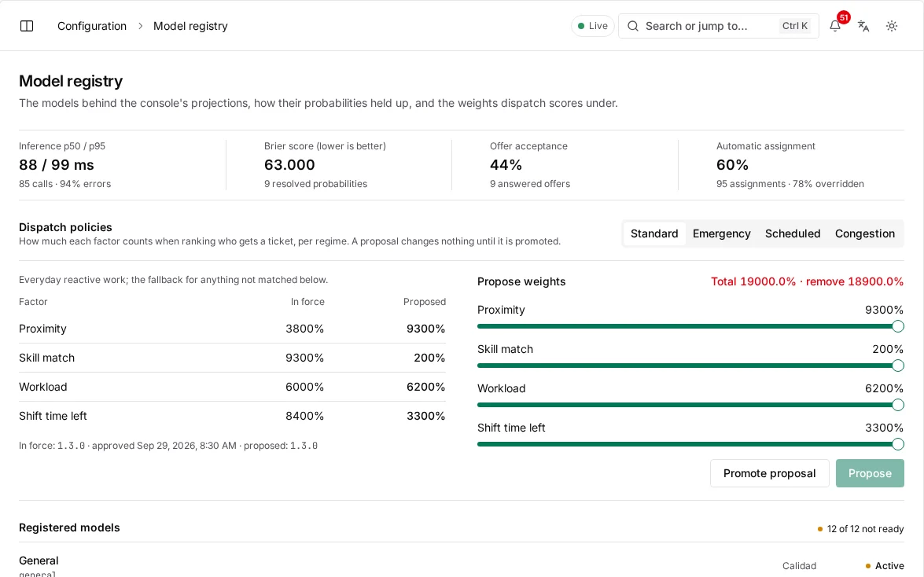Viewport: 924px width, 577px height.
Task: Toggle the Live status pill
Action: (x=593, y=26)
